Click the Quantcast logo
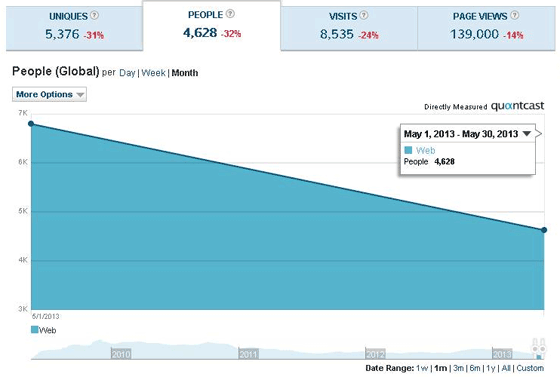560x377 pixels. point(518,106)
